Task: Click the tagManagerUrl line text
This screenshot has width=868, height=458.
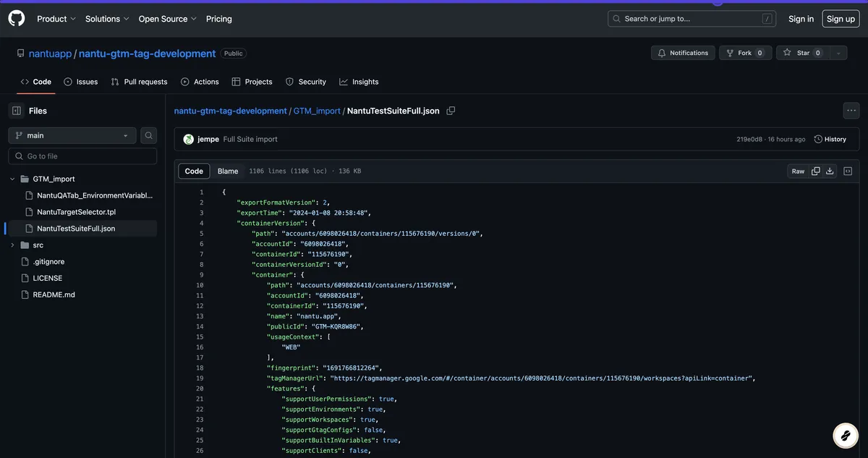Action: point(511,378)
